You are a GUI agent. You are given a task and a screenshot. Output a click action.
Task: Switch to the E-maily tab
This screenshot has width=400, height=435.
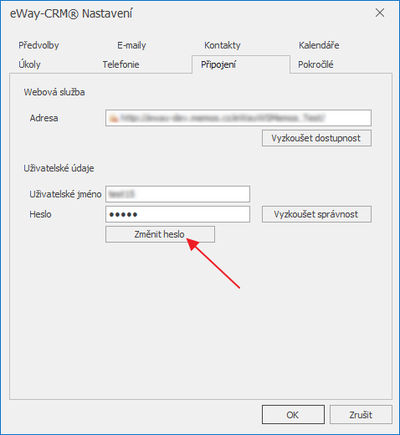click(132, 45)
